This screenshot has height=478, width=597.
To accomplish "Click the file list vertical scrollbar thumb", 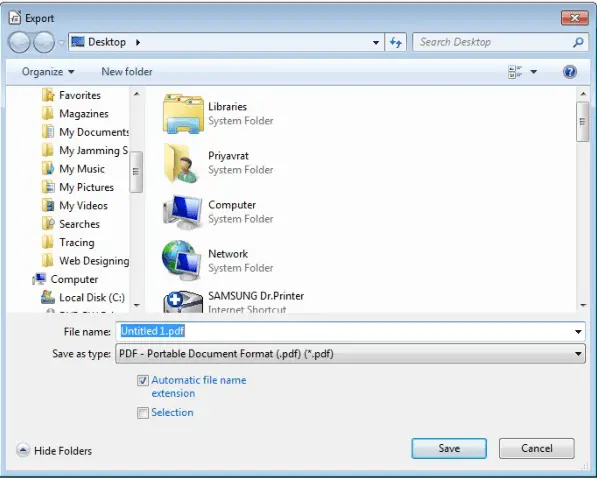I will click(583, 122).
